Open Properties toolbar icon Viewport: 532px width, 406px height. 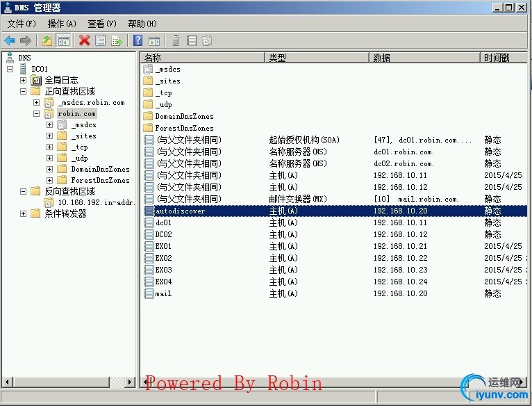tap(101, 41)
